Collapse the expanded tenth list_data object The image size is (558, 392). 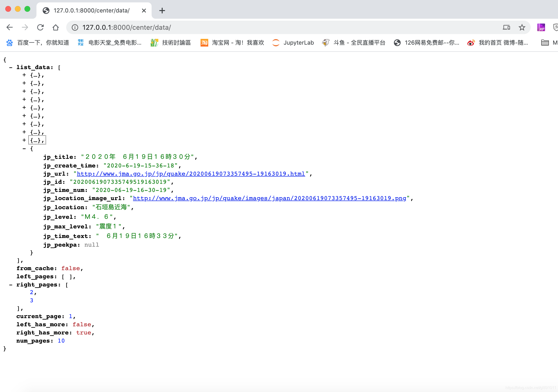[x=24, y=148]
